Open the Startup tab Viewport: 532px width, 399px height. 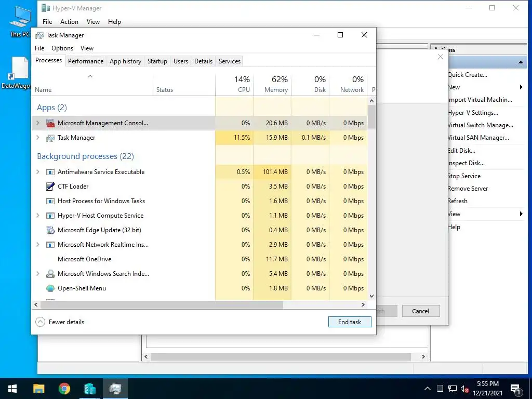(x=157, y=61)
